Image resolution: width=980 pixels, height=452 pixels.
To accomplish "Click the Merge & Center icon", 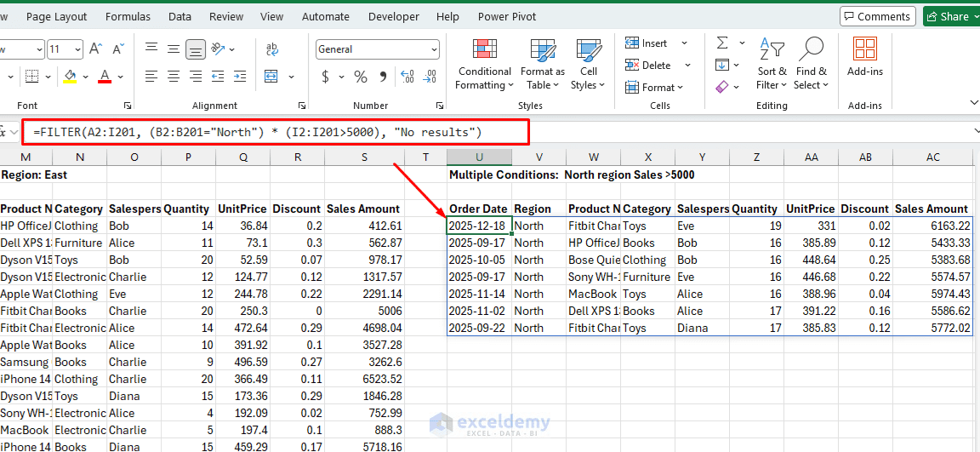I will click(x=271, y=77).
